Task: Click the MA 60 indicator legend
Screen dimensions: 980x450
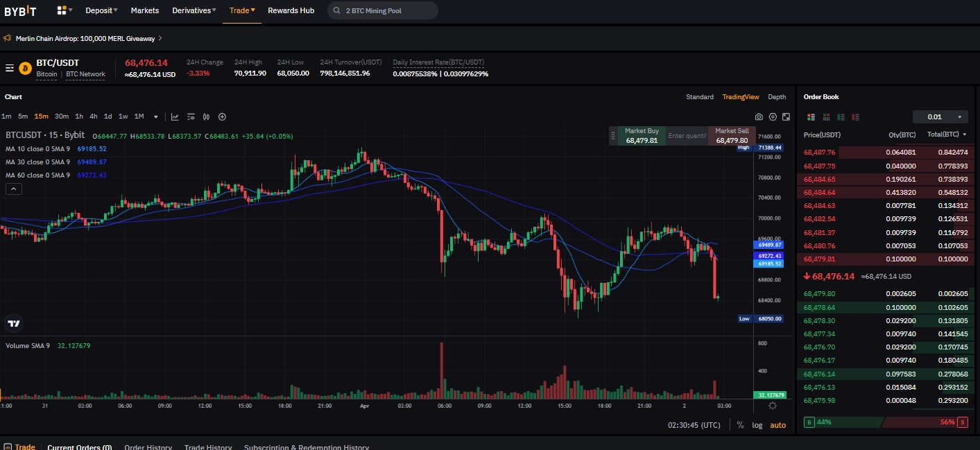Action: click(x=56, y=175)
